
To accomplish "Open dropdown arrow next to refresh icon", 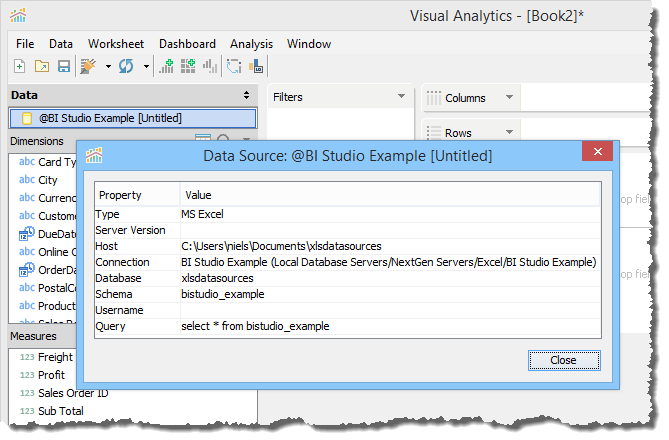I will 146,68.
